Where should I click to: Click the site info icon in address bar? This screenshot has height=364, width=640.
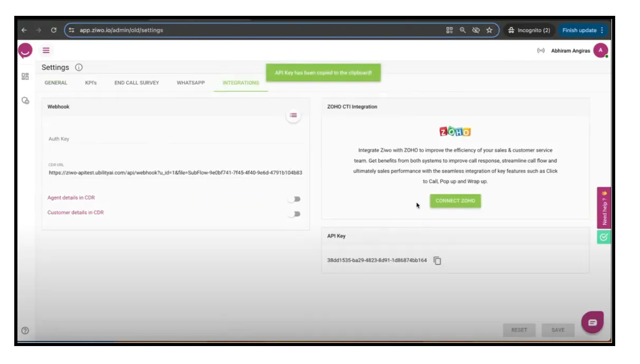pos(72,30)
